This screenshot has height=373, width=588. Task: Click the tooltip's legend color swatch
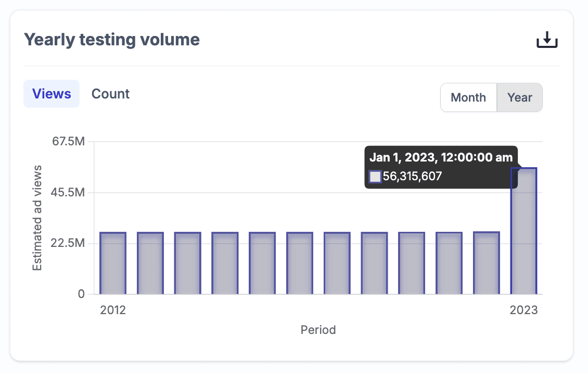click(x=375, y=177)
